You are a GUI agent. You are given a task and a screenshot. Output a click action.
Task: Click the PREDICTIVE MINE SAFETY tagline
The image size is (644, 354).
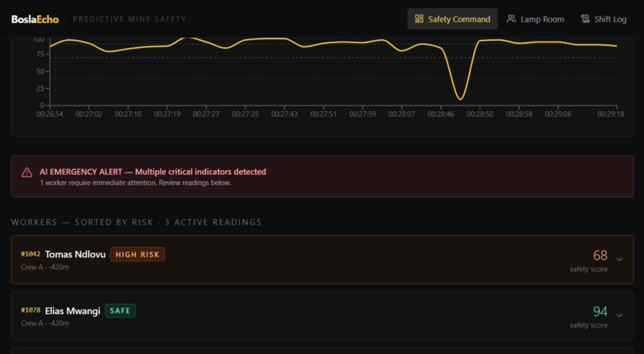coord(129,19)
